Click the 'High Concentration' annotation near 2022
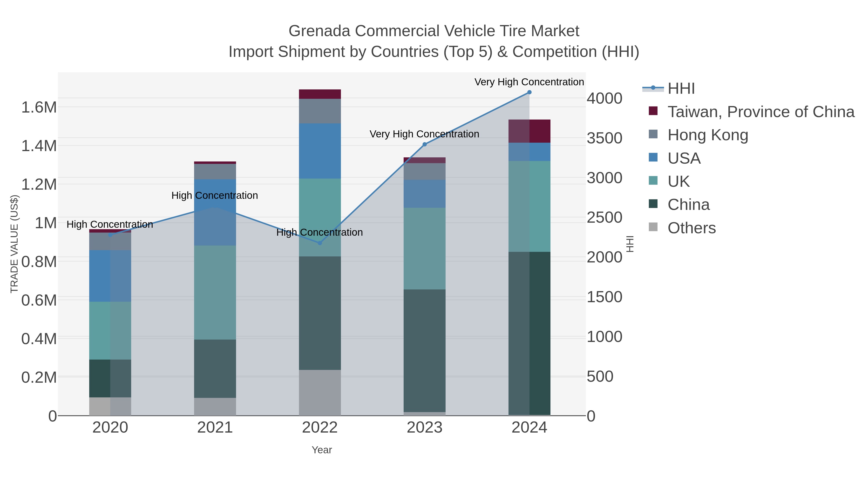Screen dimensions: 868x488 click(319, 232)
